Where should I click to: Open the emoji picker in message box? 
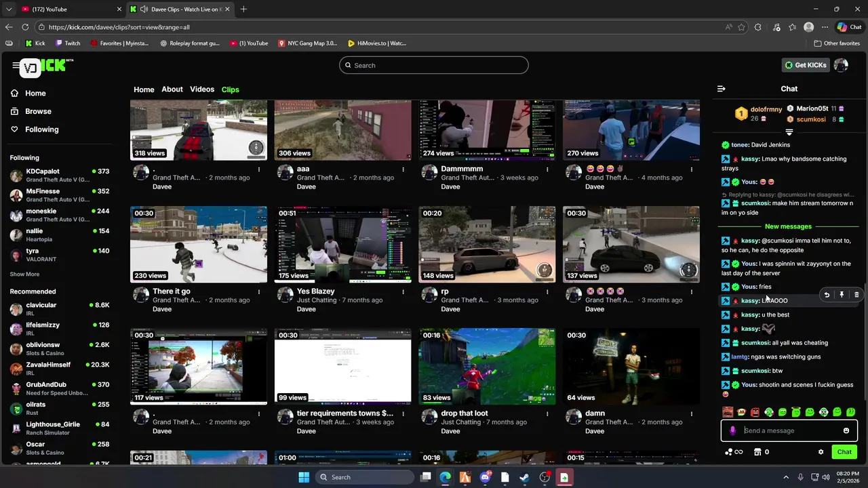[x=846, y=430]
